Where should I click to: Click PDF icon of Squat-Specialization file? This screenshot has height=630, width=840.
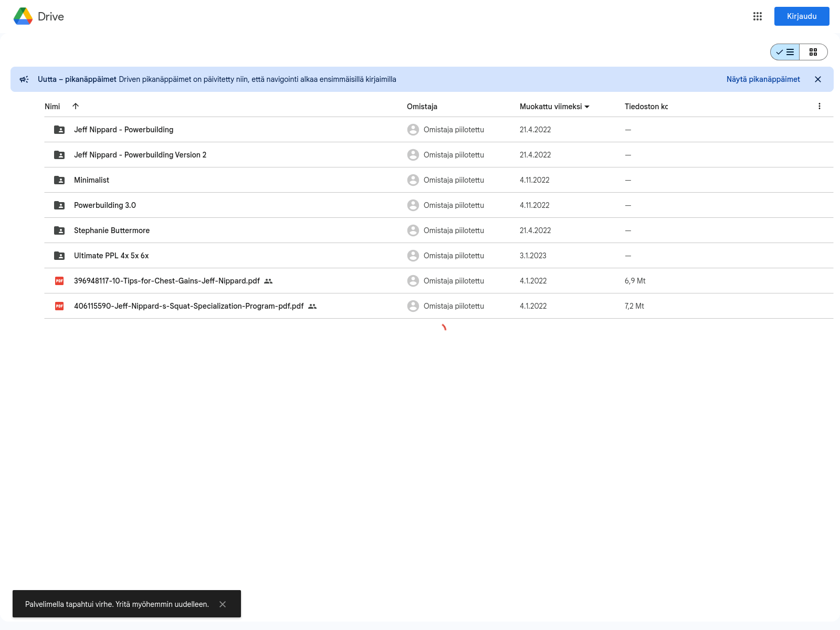coord(59,306)
